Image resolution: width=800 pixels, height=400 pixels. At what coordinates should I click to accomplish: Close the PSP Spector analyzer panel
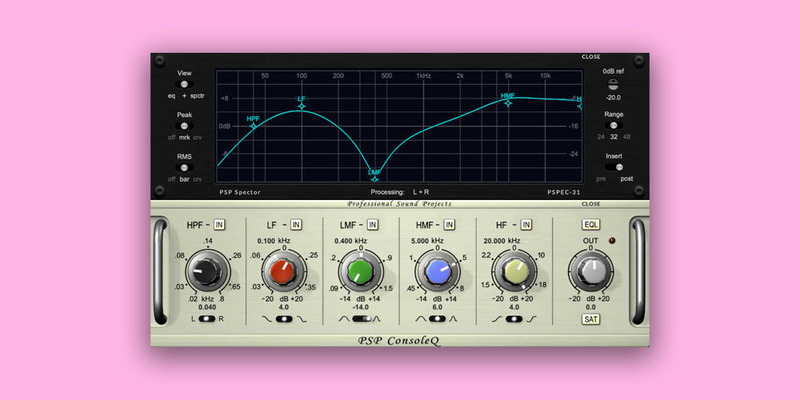[591, 57]
